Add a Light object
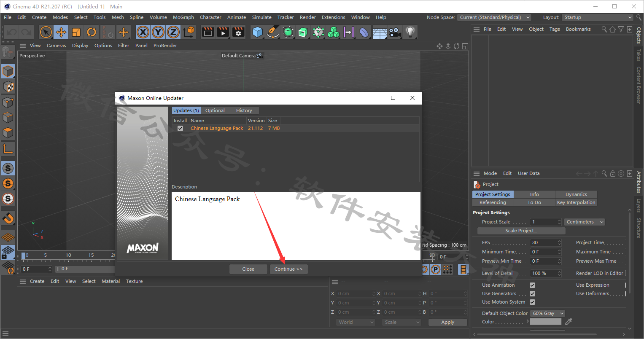Viewport: 644px width, 339px height. [x=410, y=32]
